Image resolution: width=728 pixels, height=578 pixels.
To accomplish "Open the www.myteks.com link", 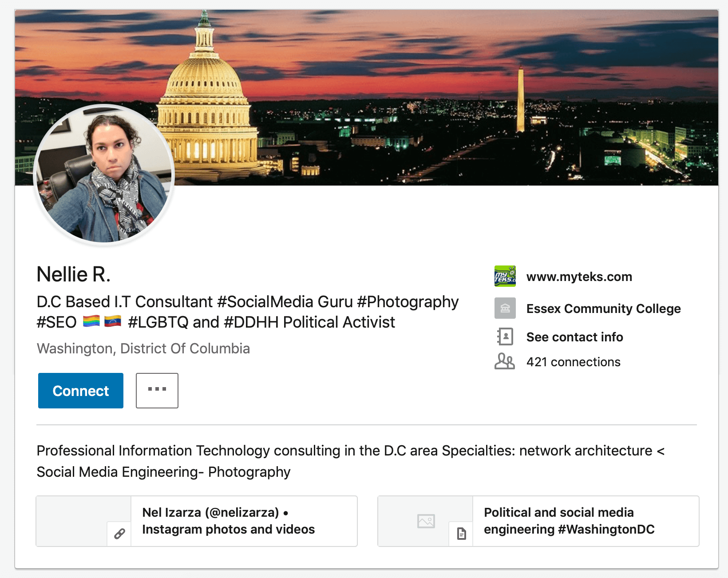I will point(579,277).
